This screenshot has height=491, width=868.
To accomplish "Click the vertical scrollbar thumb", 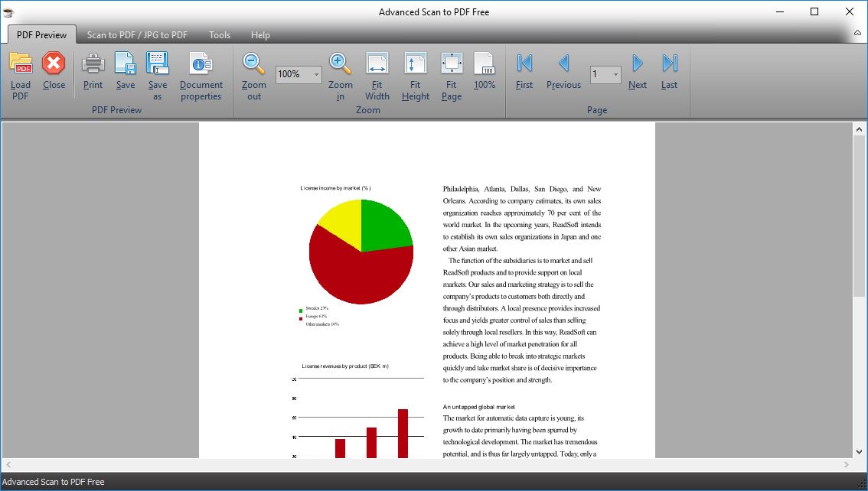I will coord(859,216).
